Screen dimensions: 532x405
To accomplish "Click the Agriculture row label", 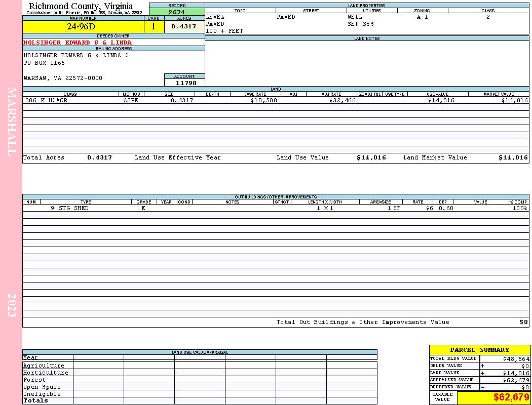I will pos(44,366).
